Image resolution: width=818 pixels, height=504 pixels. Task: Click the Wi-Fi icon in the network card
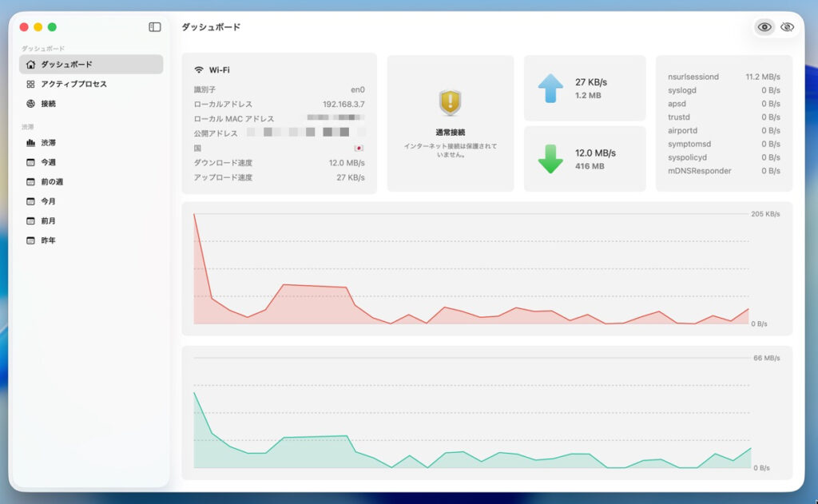coord(199,70)
